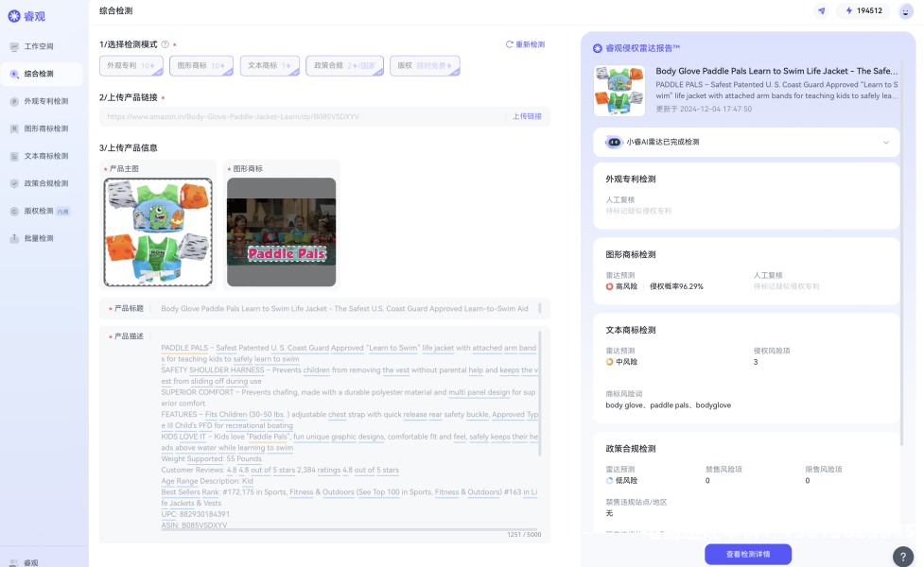Click the Amazon product link input field
This screenshot has height=567, width=924.
303,116
